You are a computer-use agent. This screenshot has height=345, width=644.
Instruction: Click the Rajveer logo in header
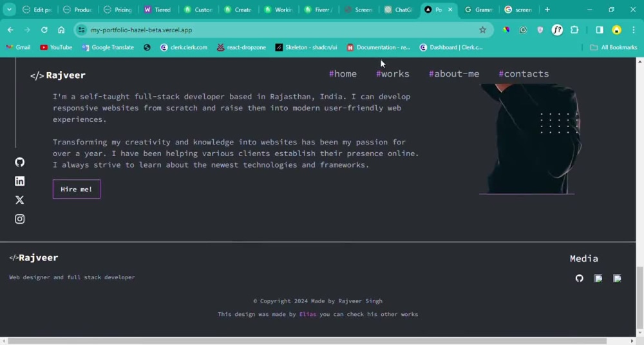tap(57, 75)
